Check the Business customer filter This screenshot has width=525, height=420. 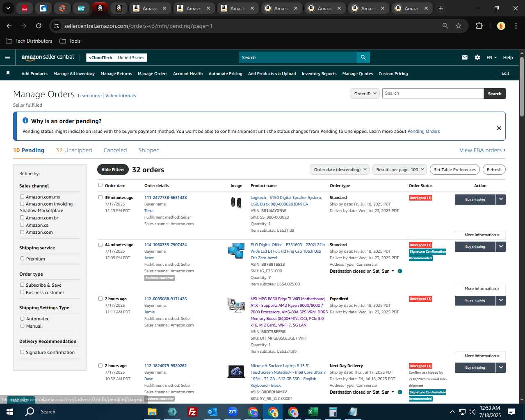pyautogui.click(x=22, y=292)
